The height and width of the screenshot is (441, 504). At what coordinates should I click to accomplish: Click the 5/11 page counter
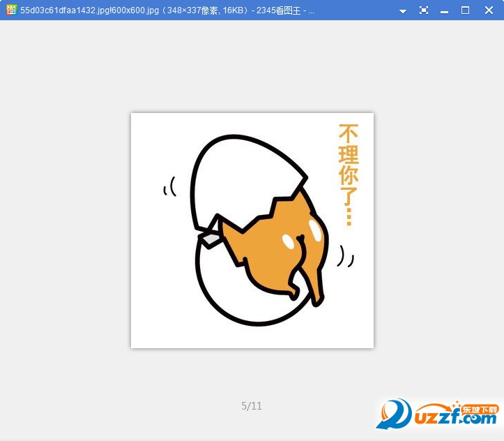tap(252, 406)
